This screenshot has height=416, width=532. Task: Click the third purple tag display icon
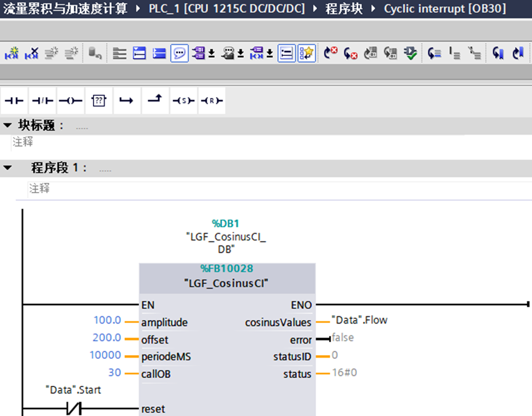(256, 53)
